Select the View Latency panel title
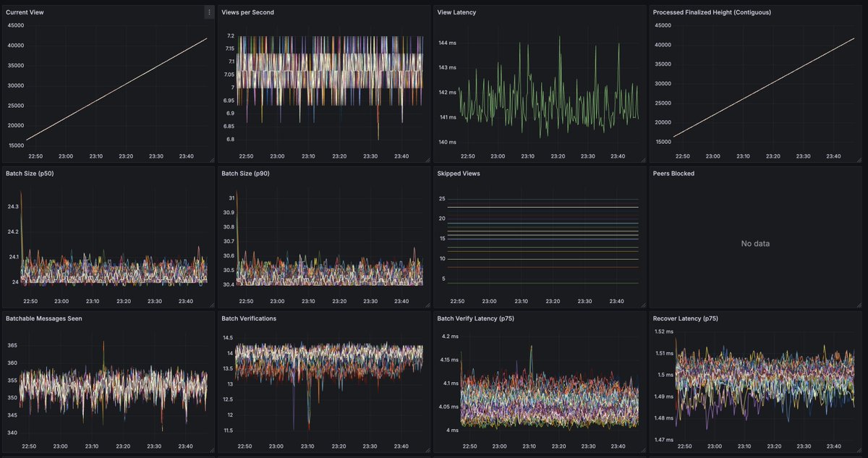 coord(456,12)
